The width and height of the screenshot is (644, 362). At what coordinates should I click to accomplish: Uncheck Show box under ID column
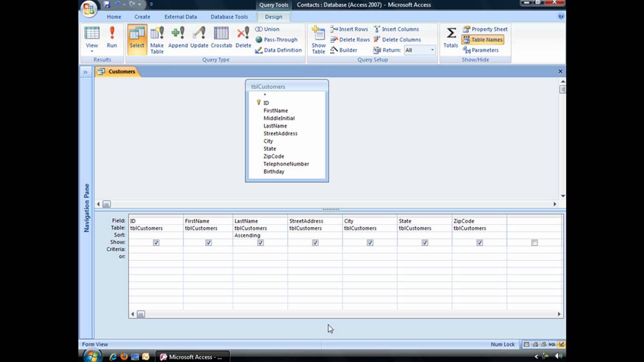[156, 242]
